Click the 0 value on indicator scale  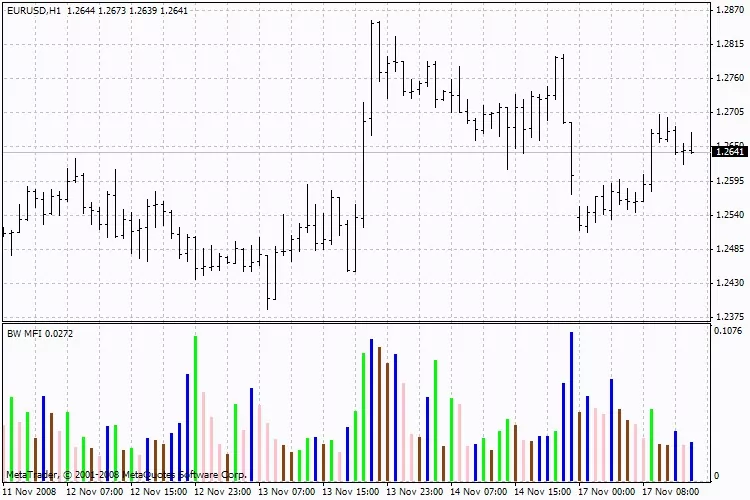pos(716,476)
